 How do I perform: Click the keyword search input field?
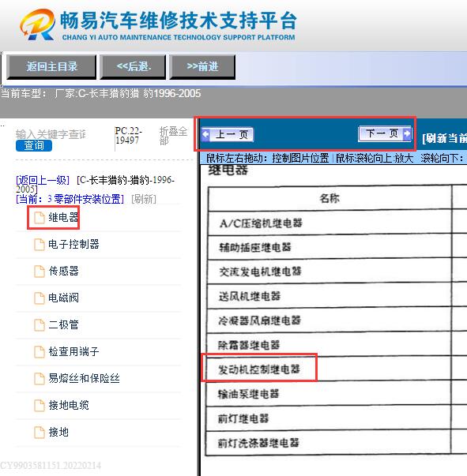[51, 134]
